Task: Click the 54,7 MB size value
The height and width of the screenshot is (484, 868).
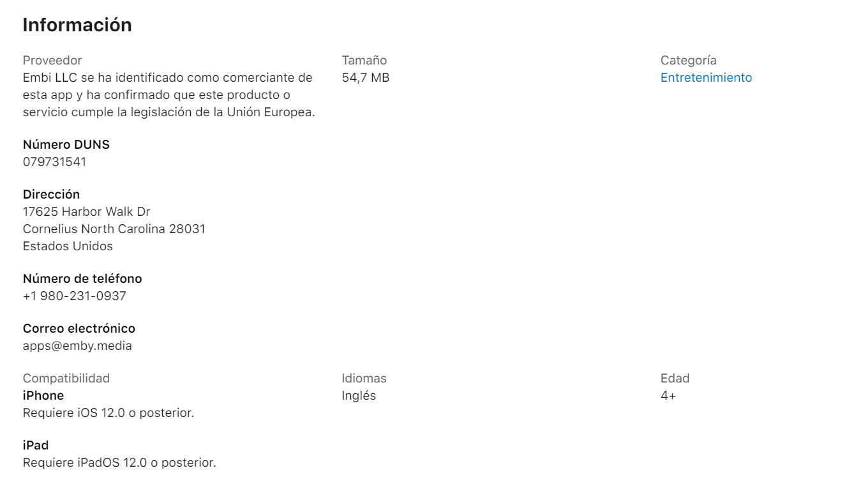Action: click(365, 77)
